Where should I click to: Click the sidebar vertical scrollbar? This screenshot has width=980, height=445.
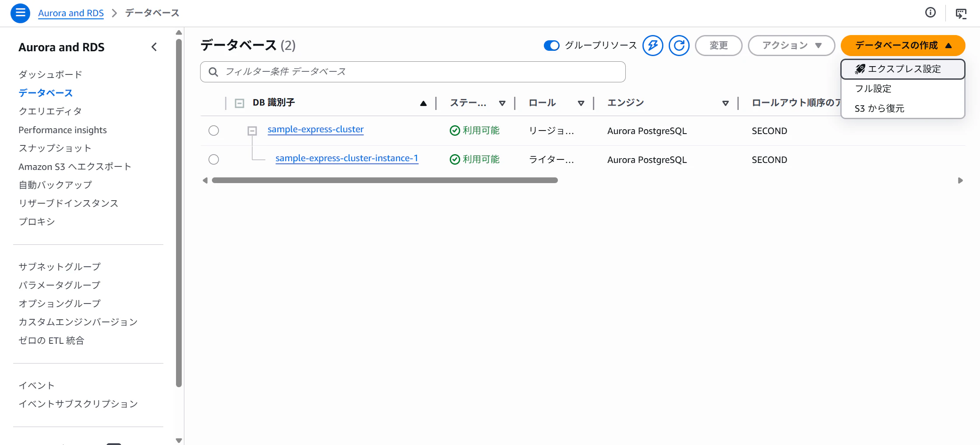coord(179,213)
